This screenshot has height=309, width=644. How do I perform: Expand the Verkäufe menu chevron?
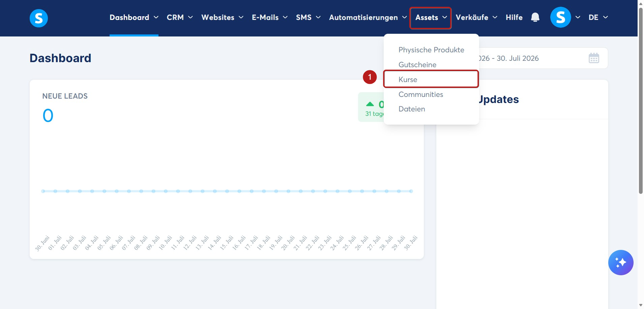(495, 17)
